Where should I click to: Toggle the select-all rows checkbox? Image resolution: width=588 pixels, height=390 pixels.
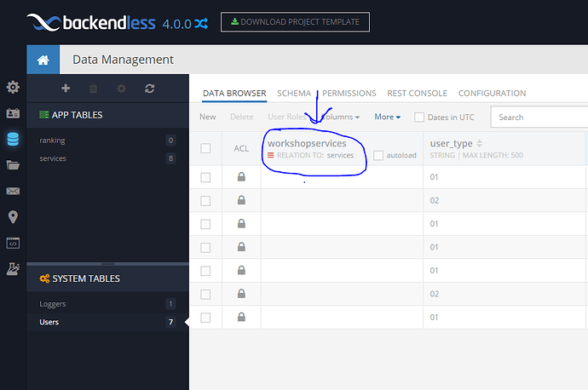point(205,148)
